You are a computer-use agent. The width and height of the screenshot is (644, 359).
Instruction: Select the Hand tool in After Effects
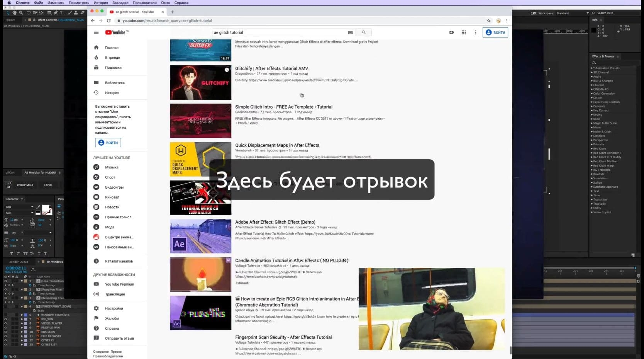[x=15, y=13]
